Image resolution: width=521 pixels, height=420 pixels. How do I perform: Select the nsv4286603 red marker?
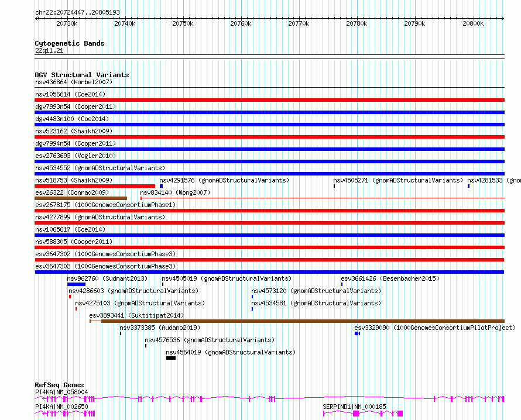coord(70,297)
